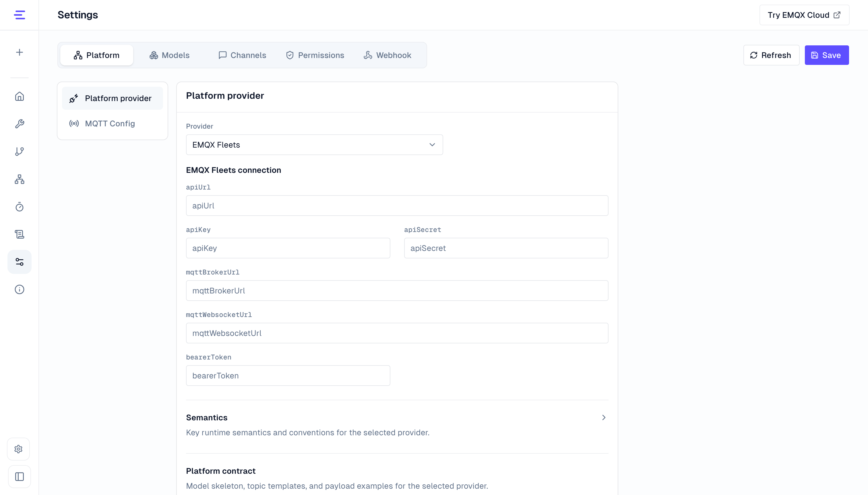Expand the Semantics section chevron
Screen dimensions: 868x495
click(x=604, y=417)
